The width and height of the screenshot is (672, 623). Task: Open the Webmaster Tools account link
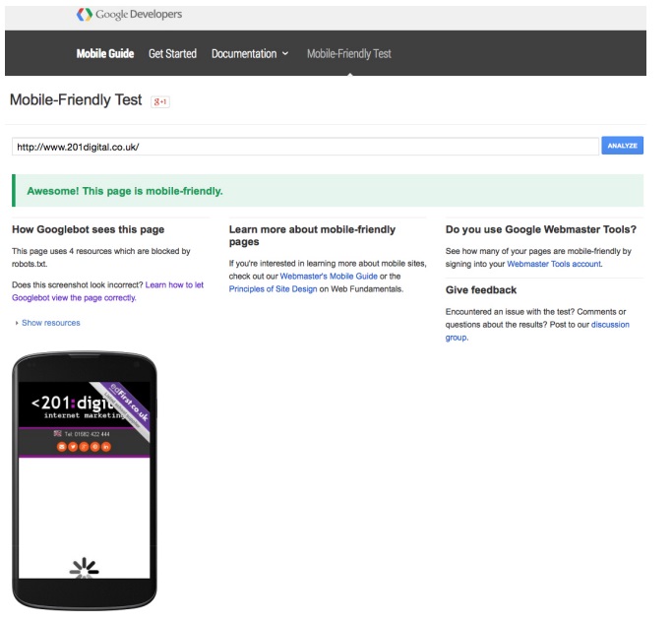click(554, 264)
